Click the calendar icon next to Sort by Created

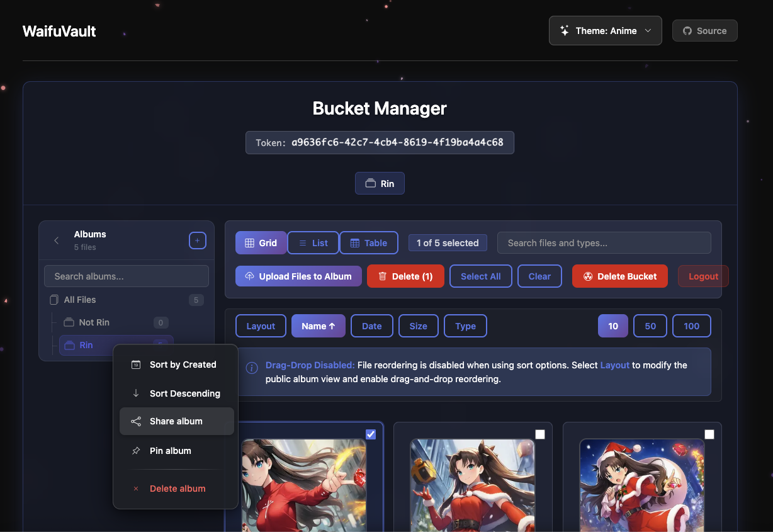[x=136, y=365]
